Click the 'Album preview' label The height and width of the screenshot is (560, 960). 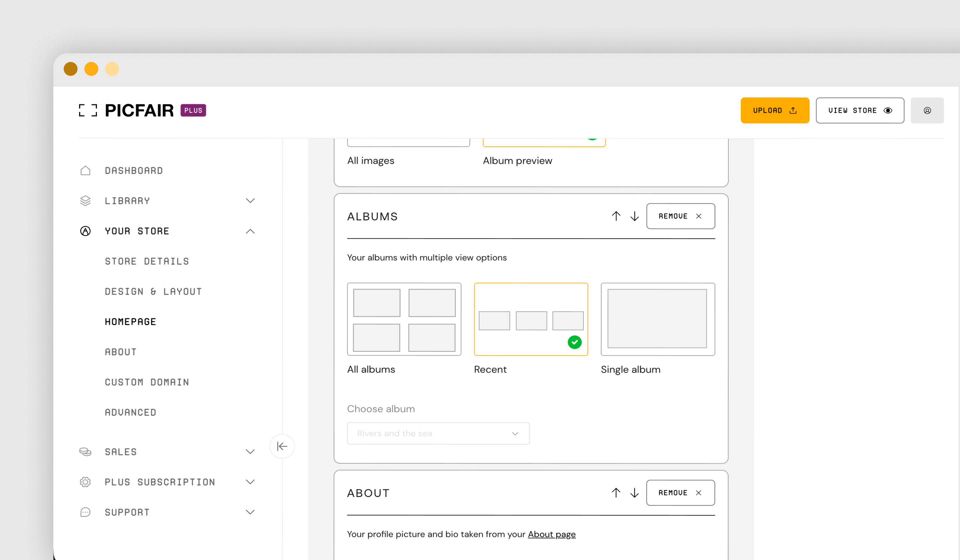click(x=517, y=160)
